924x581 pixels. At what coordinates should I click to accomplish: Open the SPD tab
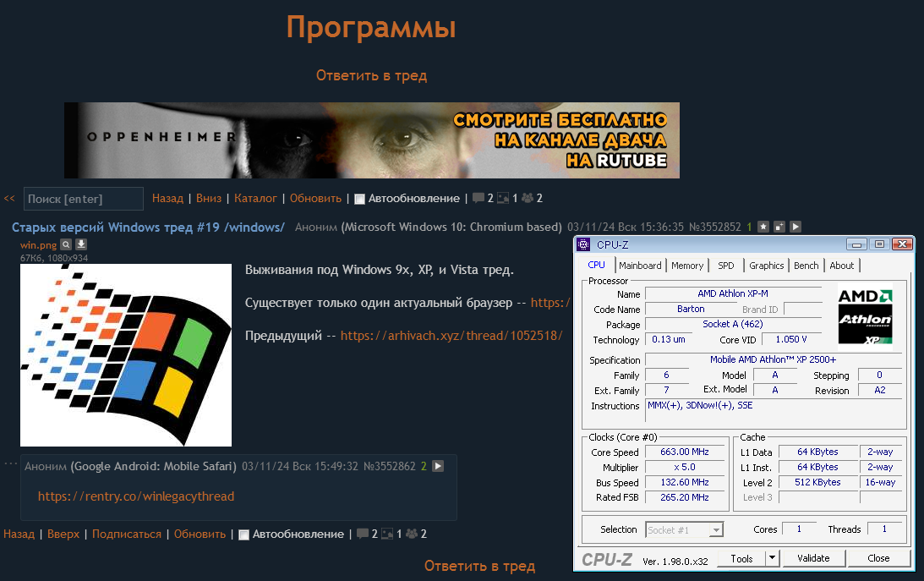(726, 266)
